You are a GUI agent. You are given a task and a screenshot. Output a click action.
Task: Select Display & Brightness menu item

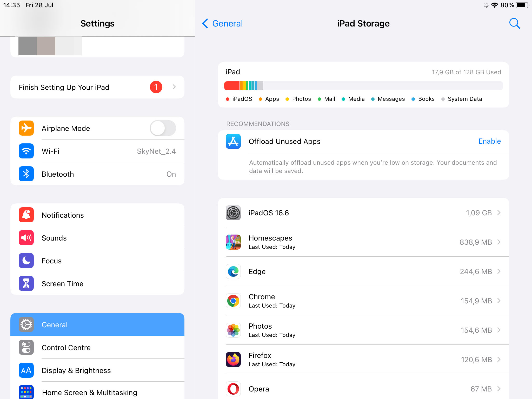pos(97,370)
